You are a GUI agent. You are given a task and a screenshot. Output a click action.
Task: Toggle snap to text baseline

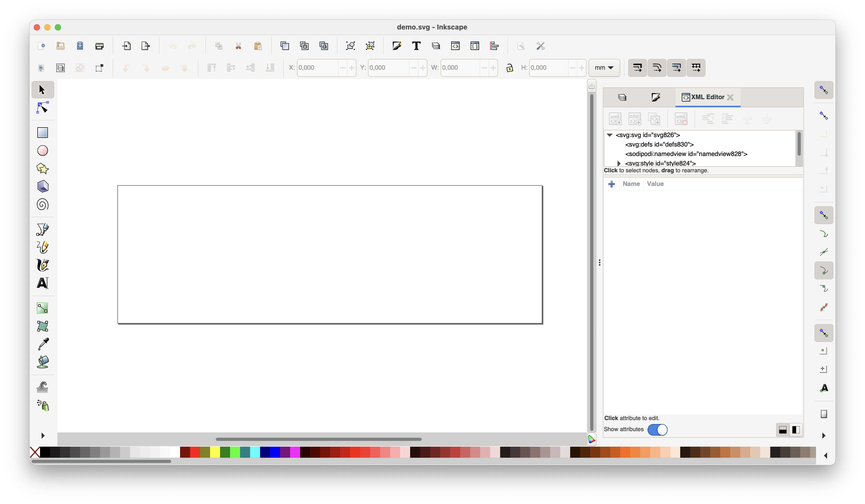(824, 388)
